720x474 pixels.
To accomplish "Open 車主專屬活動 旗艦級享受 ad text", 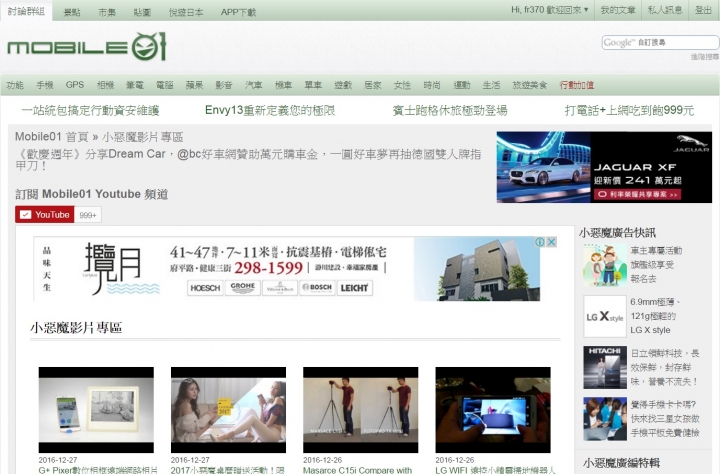I will click(x=656, y=265).
